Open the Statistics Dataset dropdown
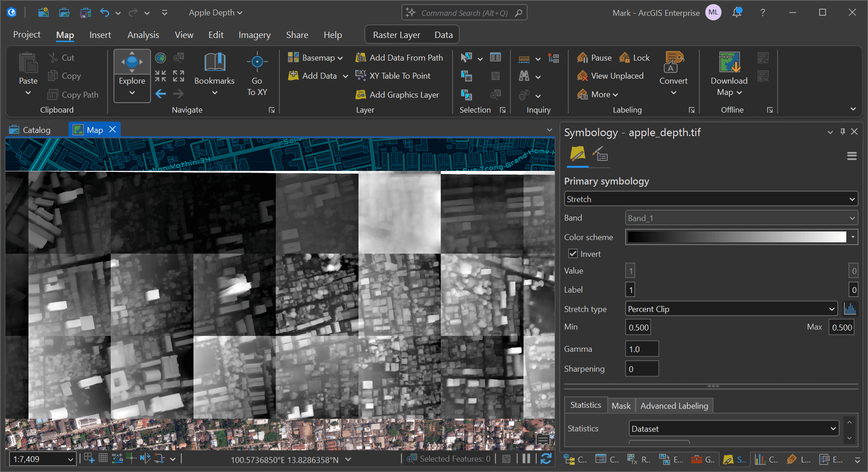 734,429
